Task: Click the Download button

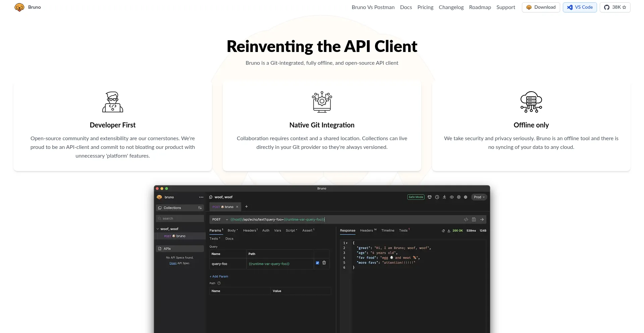Action: pos(541,7)
